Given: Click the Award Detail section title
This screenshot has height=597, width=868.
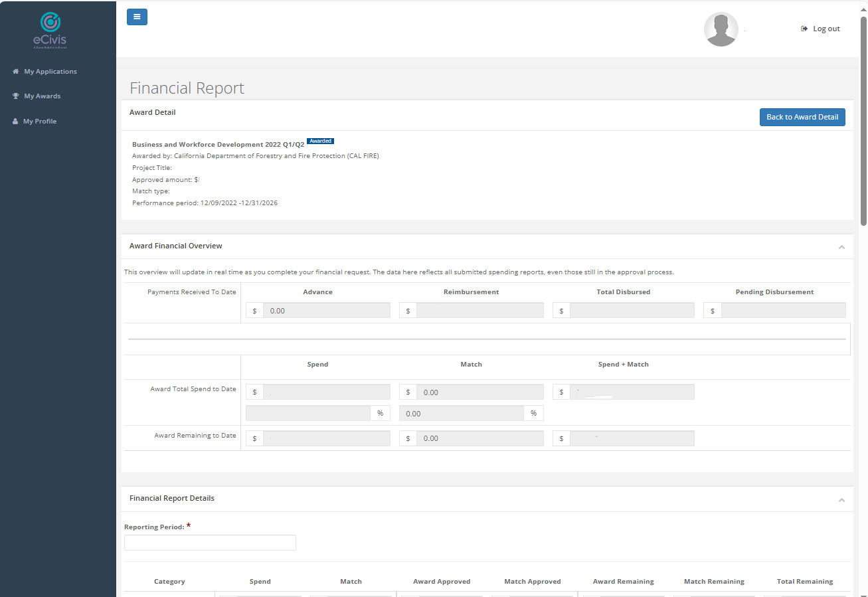Looking at the screenshot, I should pos(153,113).
